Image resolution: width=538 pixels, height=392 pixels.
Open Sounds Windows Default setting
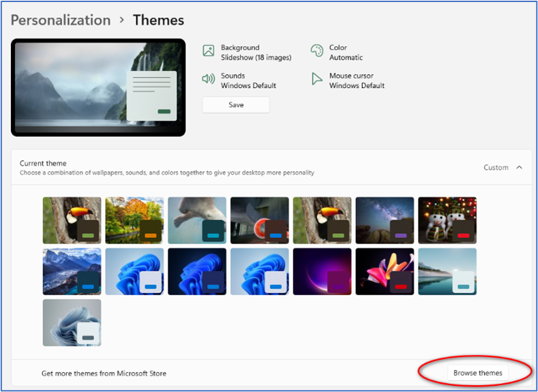(248, 81)
